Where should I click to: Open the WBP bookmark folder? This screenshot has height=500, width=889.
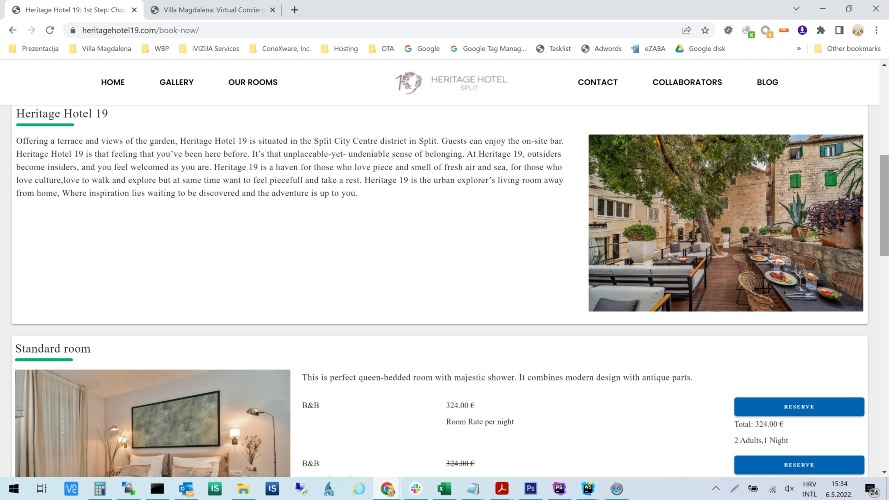tap(155, 49)
